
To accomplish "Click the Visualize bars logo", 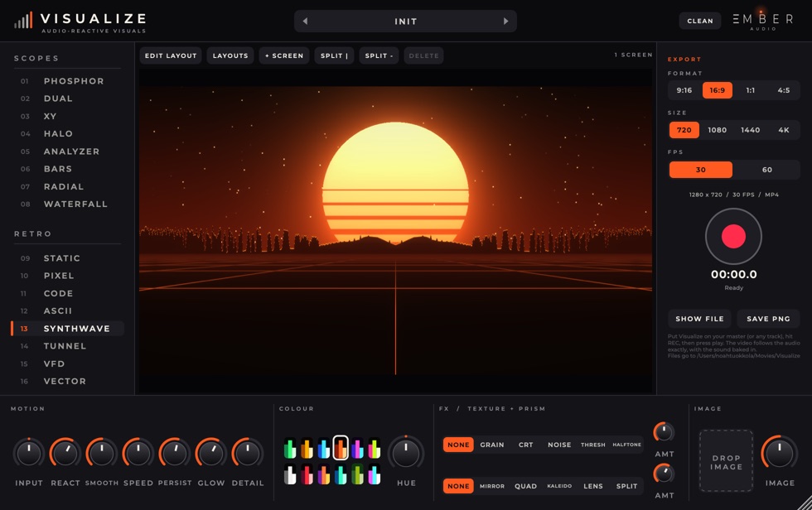I will click(x=23, y=20).
